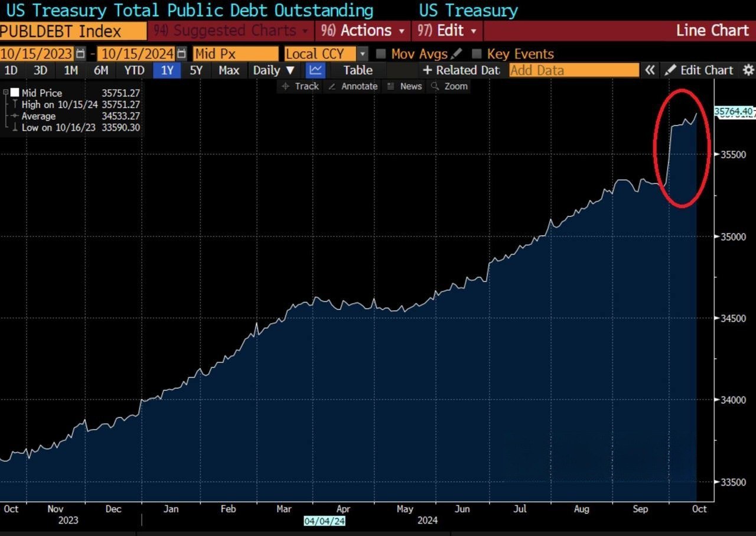
Task: Collapse the legend tree box icon
Action: (6, 93)
